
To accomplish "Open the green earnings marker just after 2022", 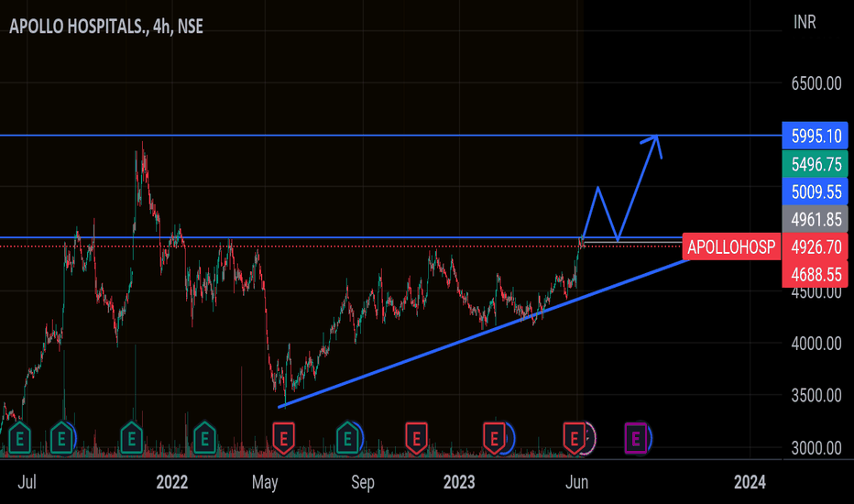I will point(204,438).
